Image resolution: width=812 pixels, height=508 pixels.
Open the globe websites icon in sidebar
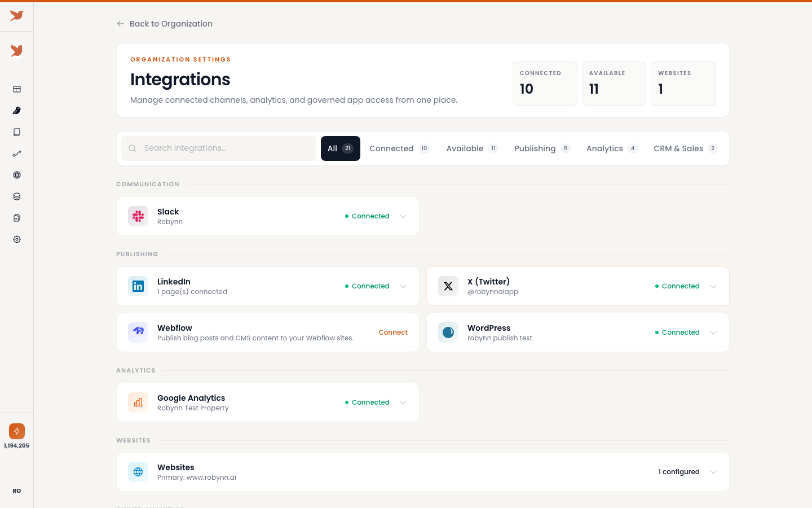16,175
